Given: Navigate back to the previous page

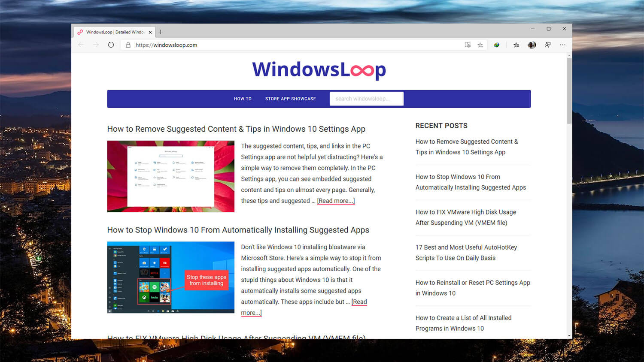Looking at the screenshot, I should 81,45.
